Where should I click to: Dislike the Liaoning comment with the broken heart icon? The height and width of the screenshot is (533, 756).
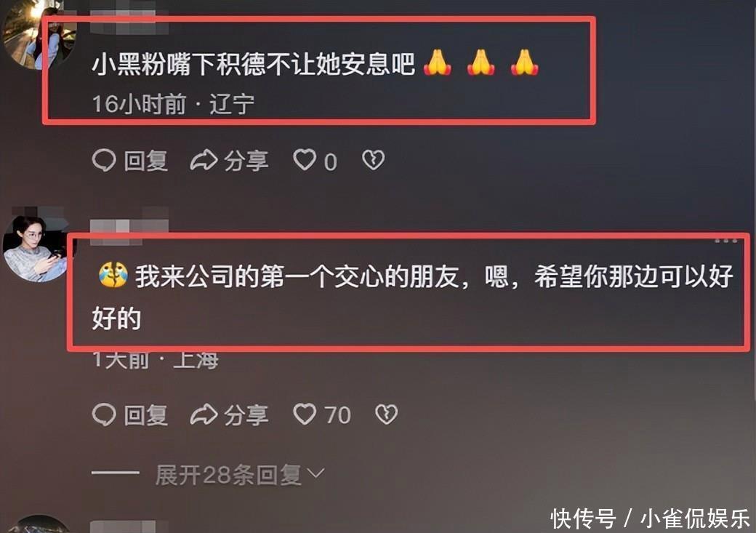374,160
